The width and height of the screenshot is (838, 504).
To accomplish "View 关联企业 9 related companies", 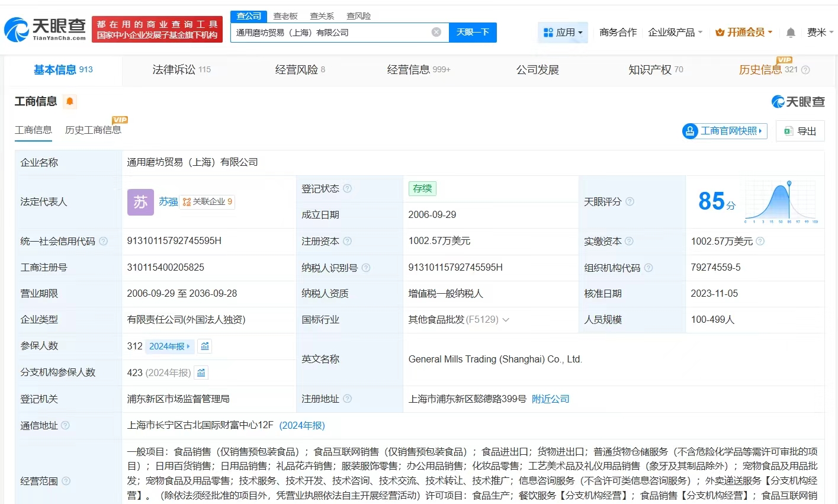I will tap(207, 202).
